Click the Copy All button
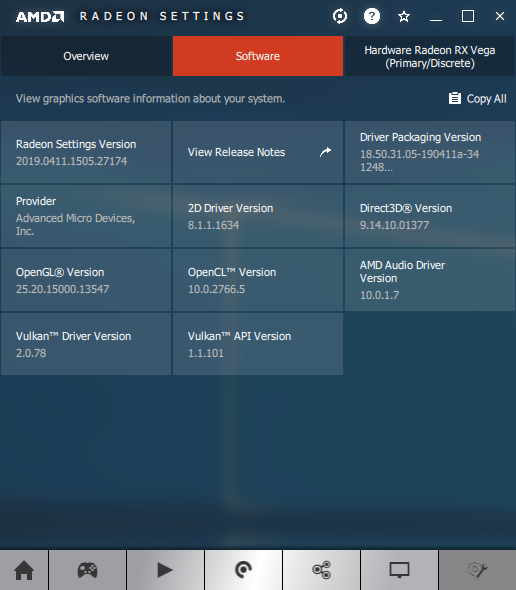 pos(477,99)
